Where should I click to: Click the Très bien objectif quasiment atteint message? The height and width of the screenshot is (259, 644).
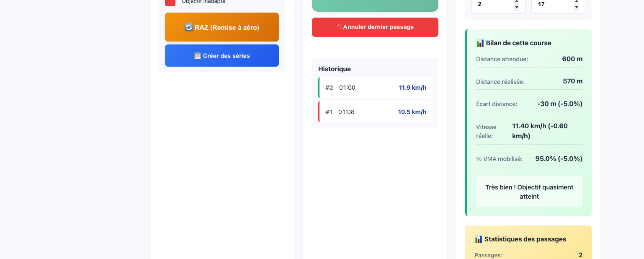pos(529,192)
